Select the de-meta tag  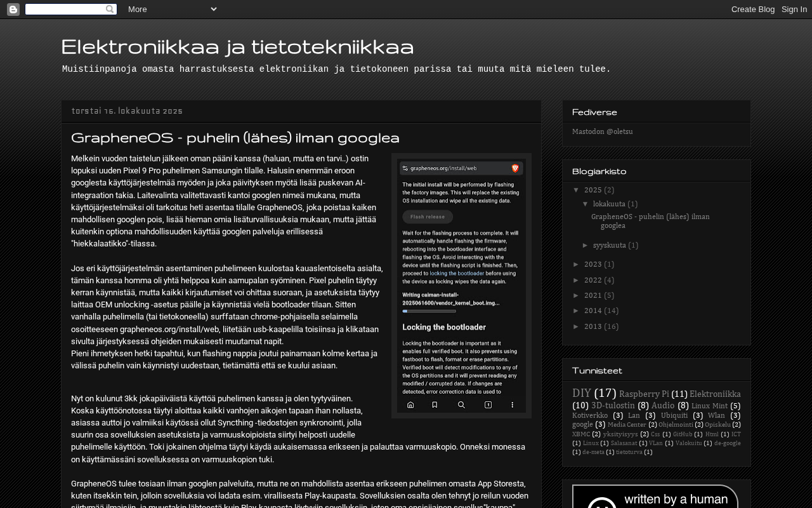pos(593,452)
